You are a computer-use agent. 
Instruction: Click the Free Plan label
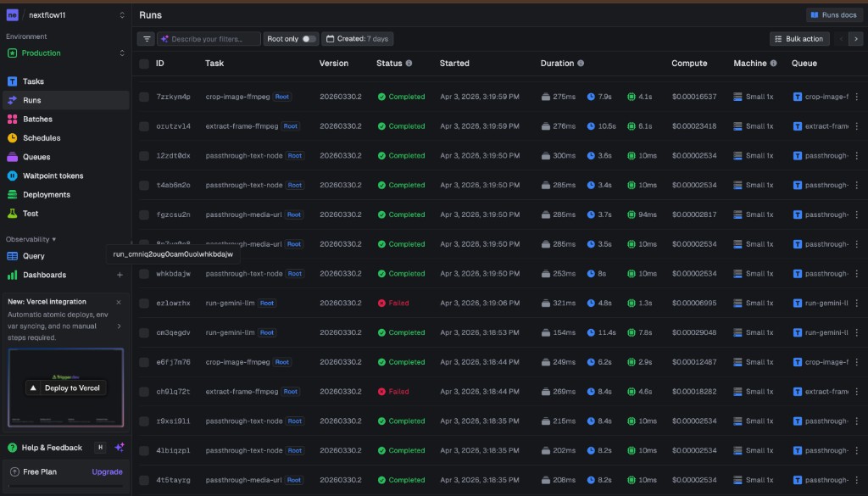point(40,471)
